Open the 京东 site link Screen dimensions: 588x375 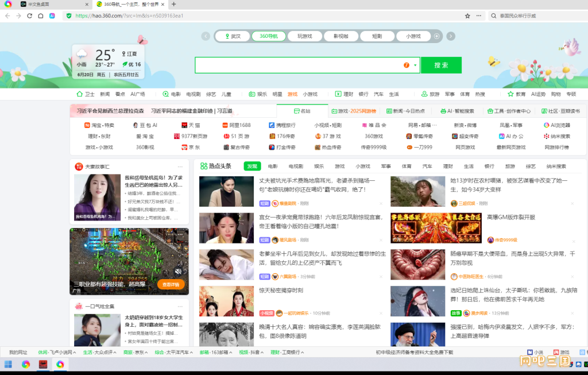[x=191, y=148]
